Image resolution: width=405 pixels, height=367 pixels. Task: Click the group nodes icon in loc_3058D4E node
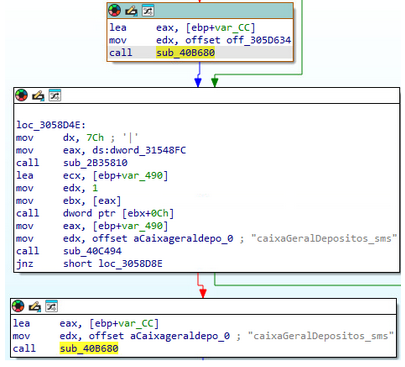tap(55, 95)
